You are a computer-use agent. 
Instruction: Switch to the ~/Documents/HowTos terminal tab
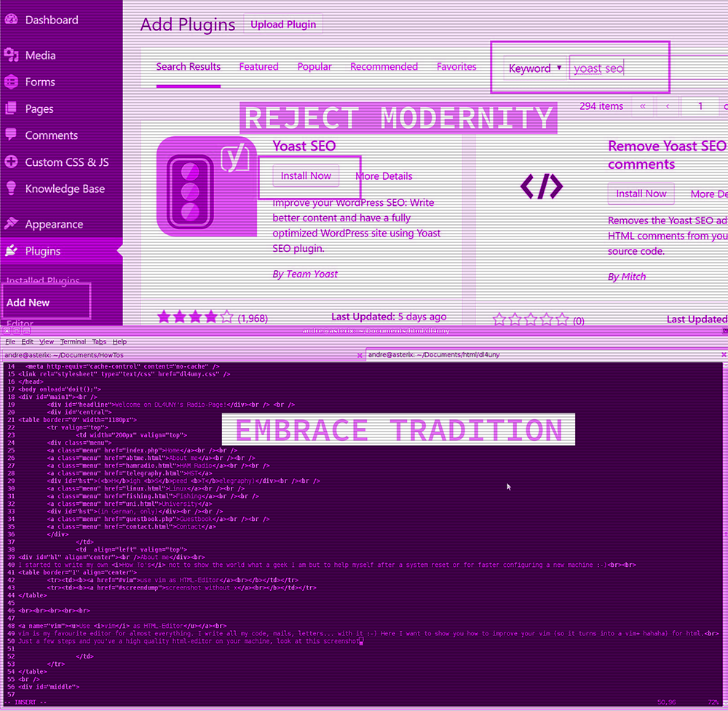[x=183, y=355]
